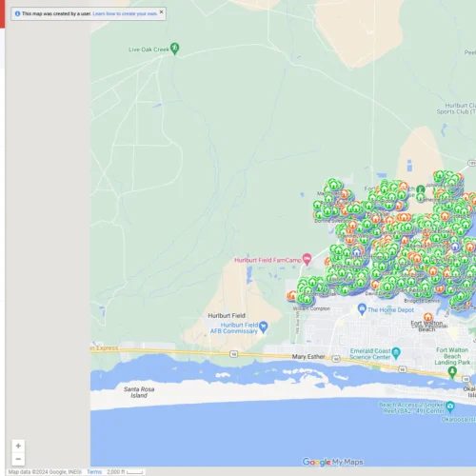
Task: Click the Hurlburt Field map label
Action: coord(227,315)
